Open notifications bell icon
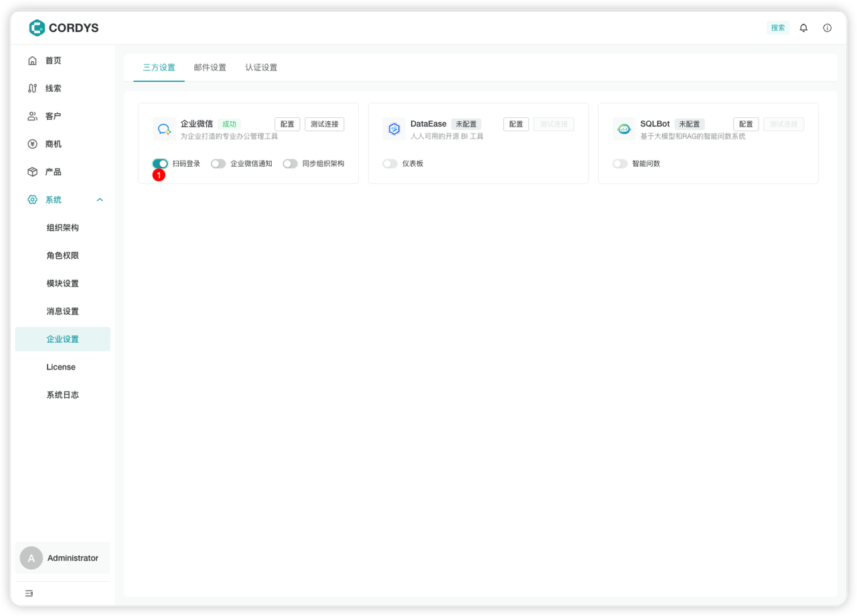The image size is (857, 616). [803, 27]
